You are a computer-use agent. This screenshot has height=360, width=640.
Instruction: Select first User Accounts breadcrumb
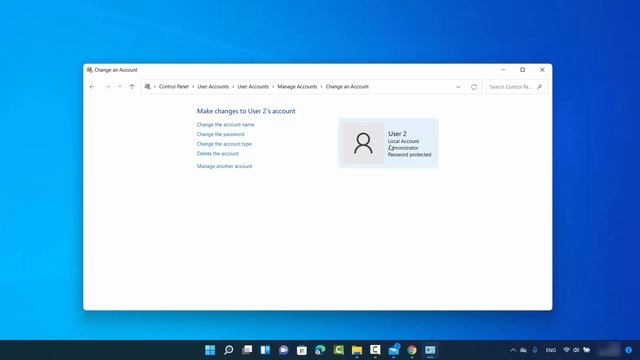pos(213,87)
